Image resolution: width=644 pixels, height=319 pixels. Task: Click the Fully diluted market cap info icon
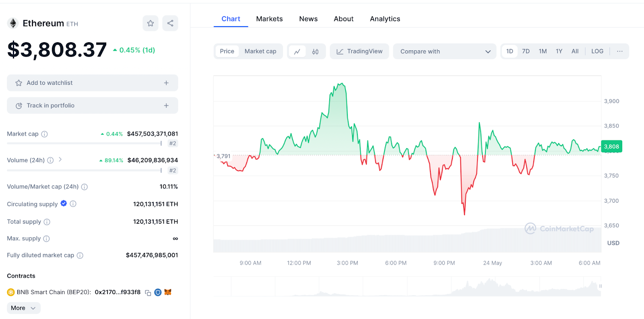click(80, 255)
